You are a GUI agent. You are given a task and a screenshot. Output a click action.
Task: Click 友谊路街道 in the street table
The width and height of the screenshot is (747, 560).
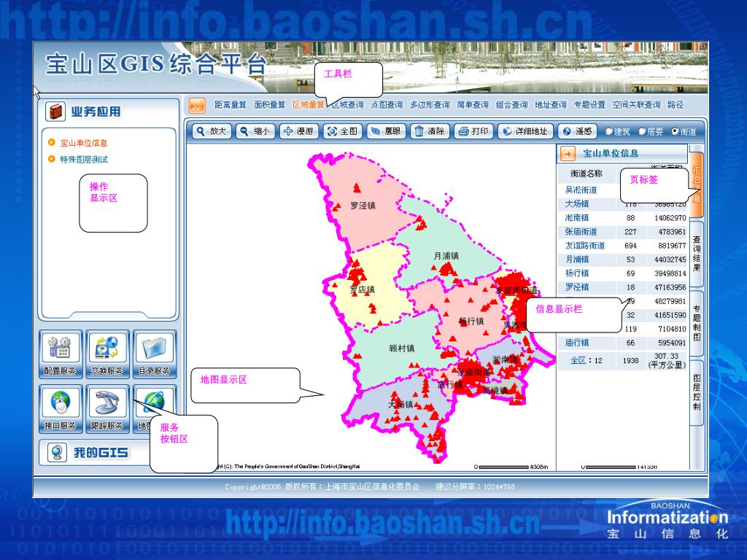tap(585, 245)
